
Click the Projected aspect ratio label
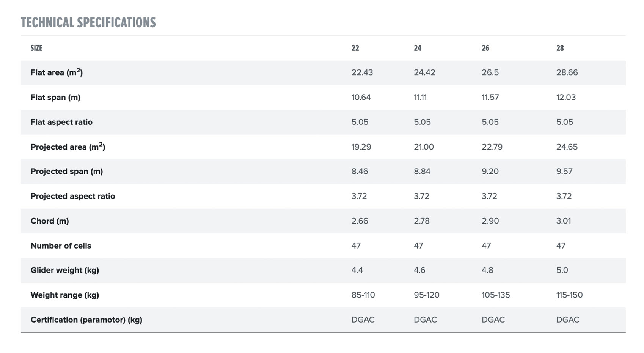point(73,196)
